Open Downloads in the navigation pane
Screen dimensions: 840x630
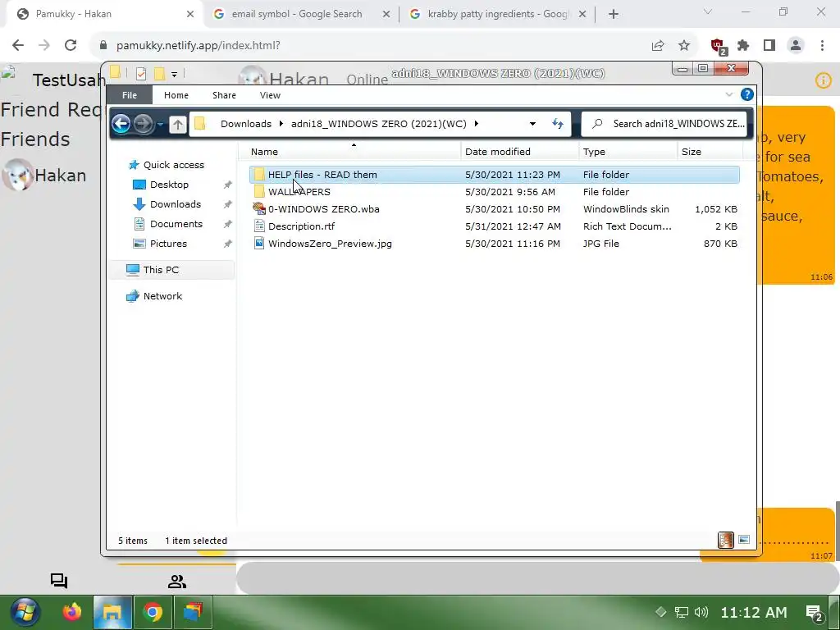[x=176, y=204]
